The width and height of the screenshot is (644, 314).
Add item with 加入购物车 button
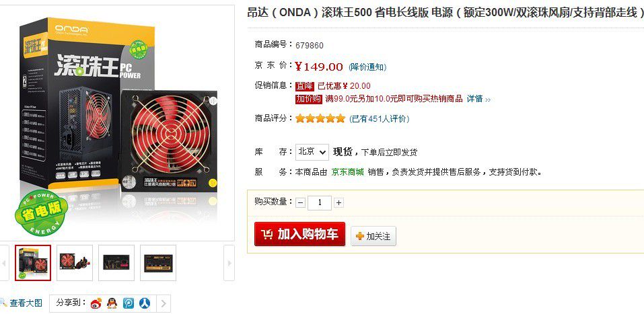click(300, 234)
